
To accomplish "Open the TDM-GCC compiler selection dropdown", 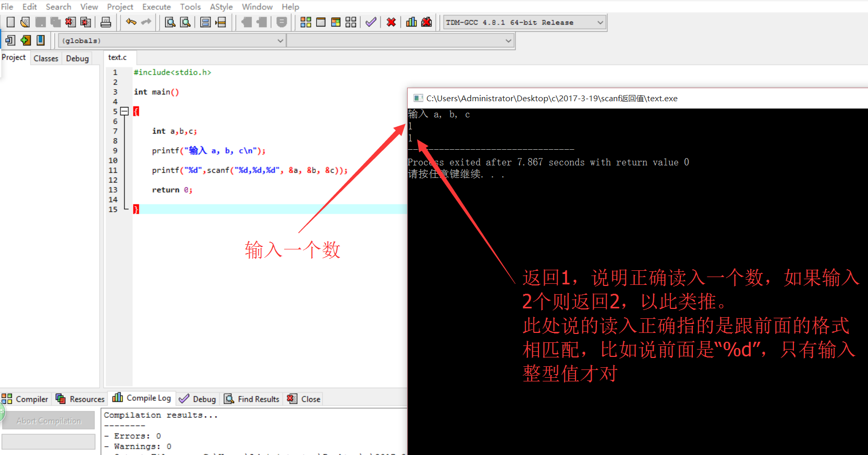I will pos(525,22).
